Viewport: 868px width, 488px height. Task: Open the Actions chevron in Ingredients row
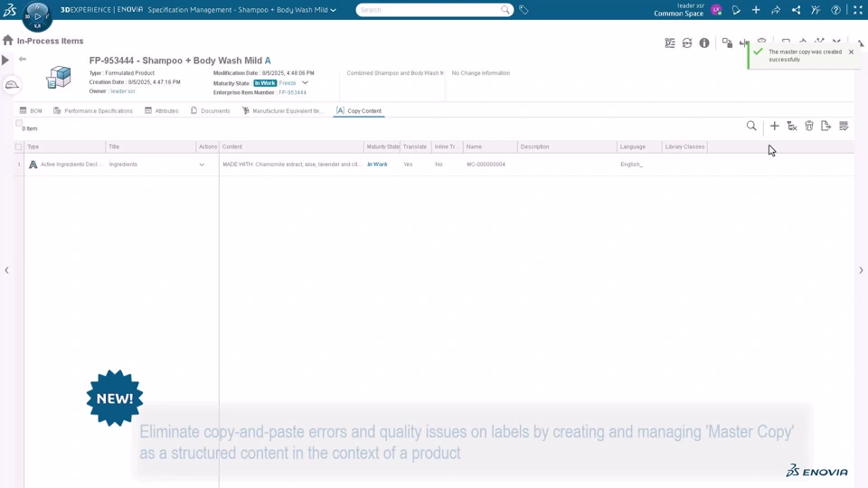(202, 164)
